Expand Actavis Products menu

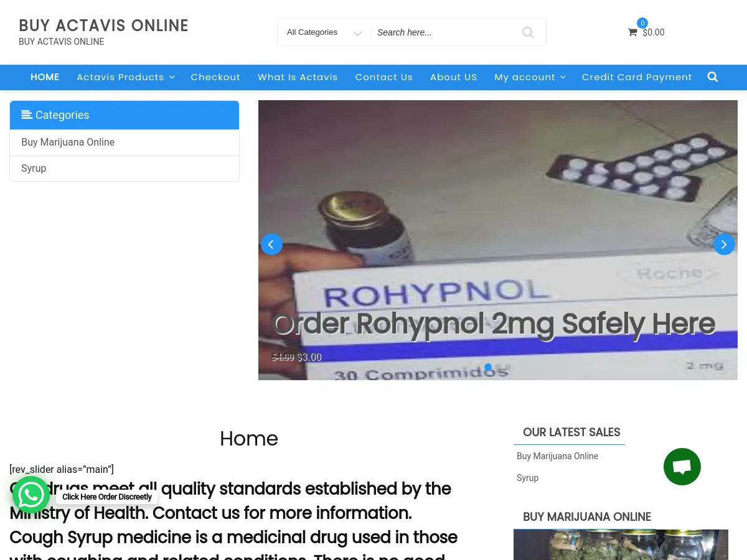click(126, 77)
